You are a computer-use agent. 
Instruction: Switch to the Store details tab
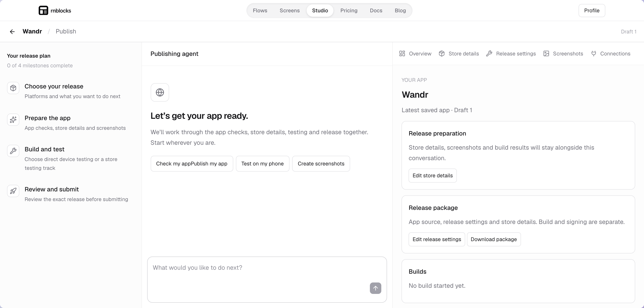tap(459, 54)
